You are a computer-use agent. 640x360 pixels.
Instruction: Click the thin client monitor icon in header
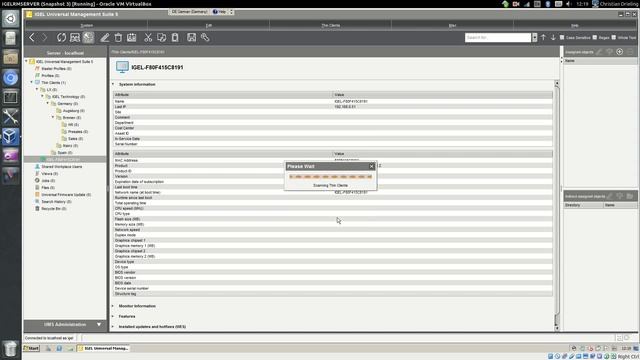click(122, 67)
